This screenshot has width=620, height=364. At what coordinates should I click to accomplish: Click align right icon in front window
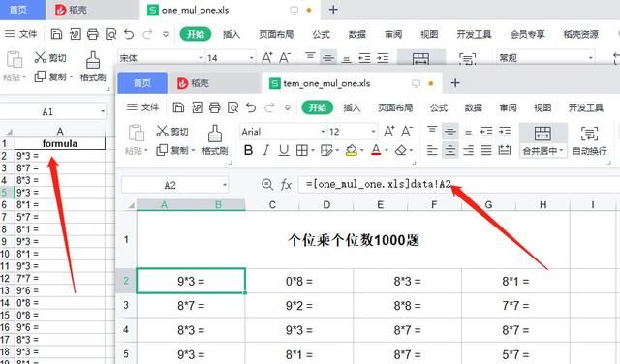pyautogui.click(x=468, y=150)
